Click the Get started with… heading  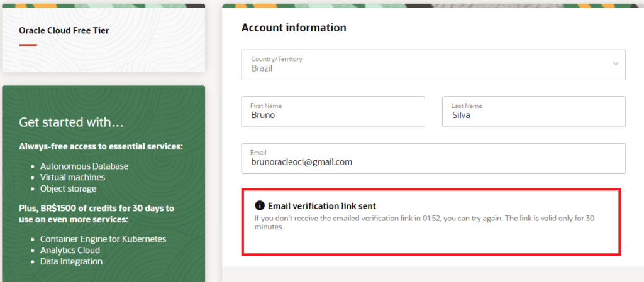pyautogui.click(x=71, y=122)
